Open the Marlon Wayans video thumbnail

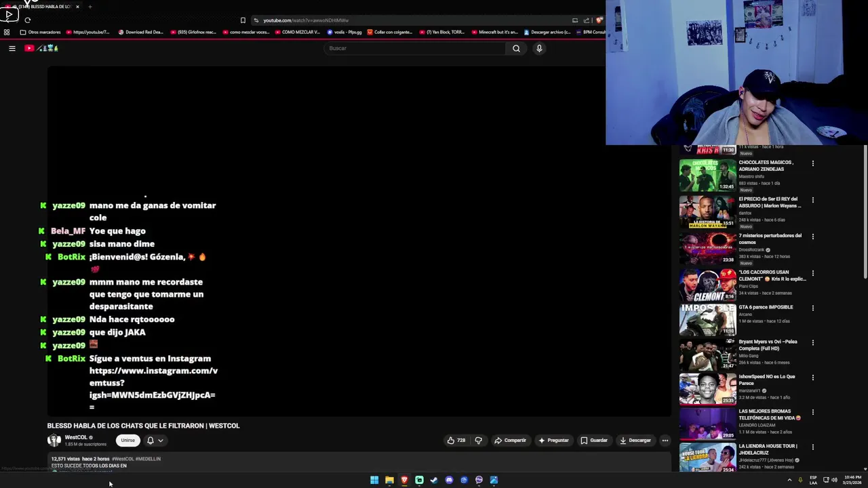pos(707,211)
